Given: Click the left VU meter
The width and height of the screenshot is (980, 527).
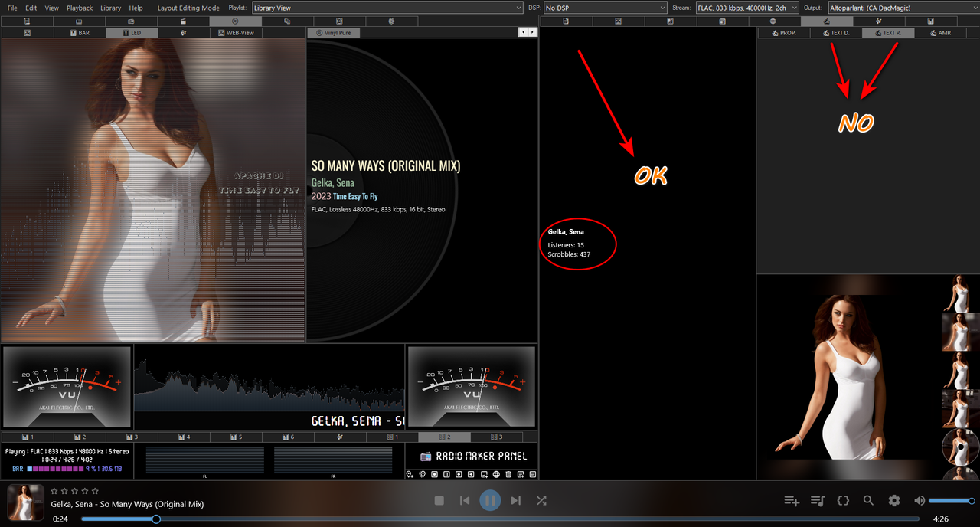Looking at the screenshot, I should click(x=67, y=386).
